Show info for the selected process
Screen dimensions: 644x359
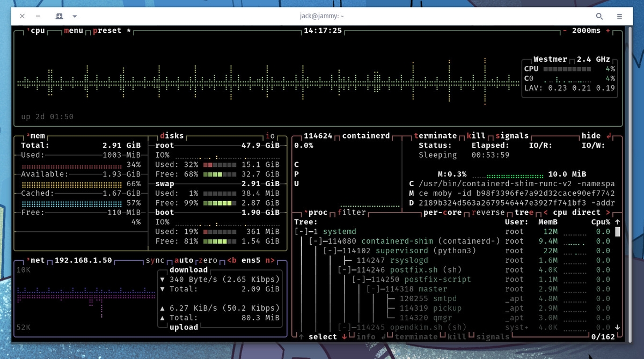365,336
